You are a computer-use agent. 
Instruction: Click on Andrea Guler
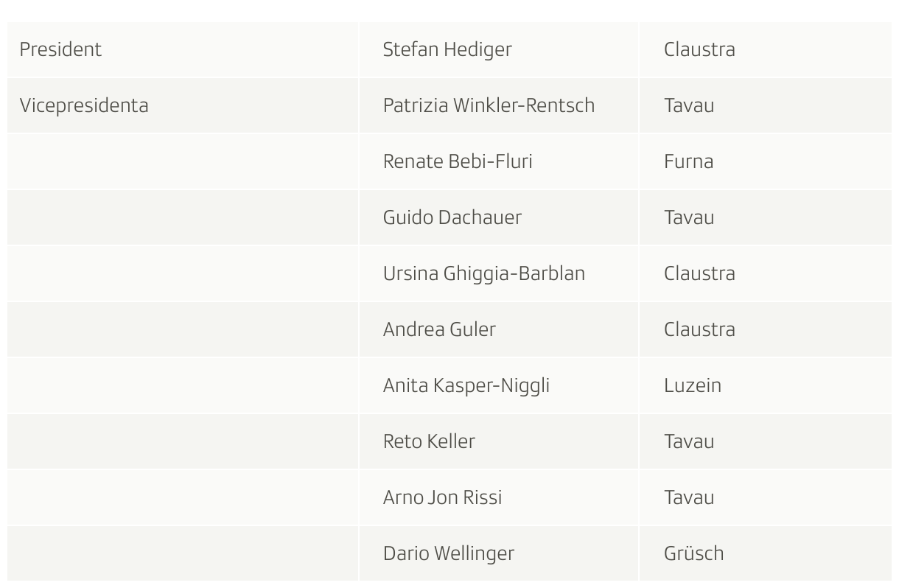click(x=439, y=329)
